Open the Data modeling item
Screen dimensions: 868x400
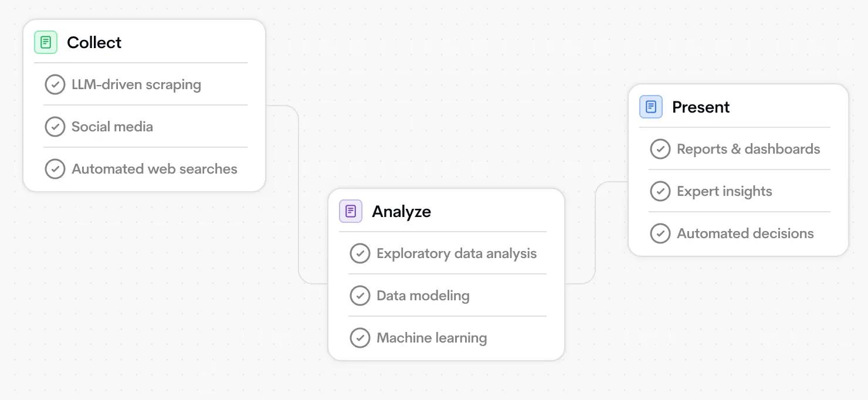tap(423, 296)
